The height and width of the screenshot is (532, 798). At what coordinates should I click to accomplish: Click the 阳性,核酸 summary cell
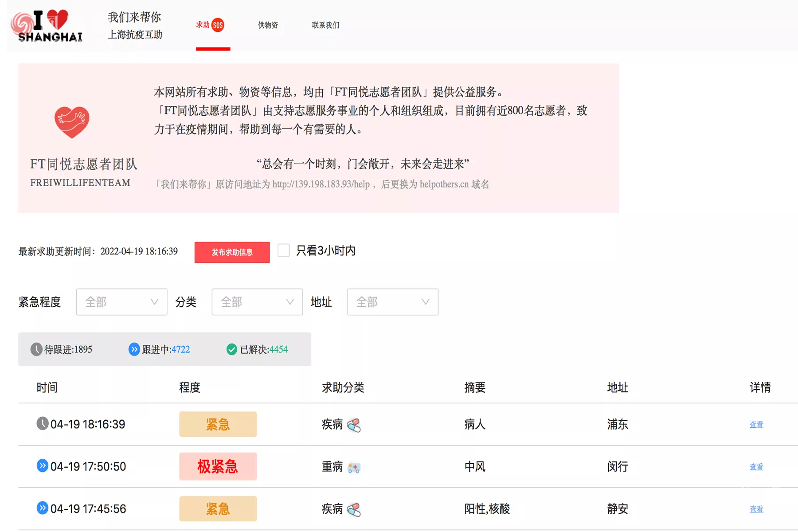coord(487,509)
